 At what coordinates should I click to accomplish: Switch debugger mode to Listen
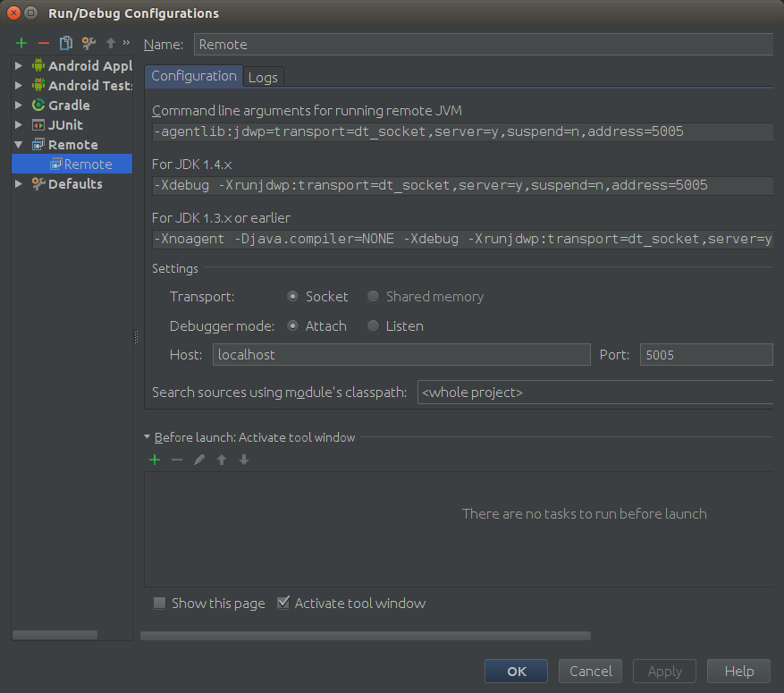coord(373,325)
